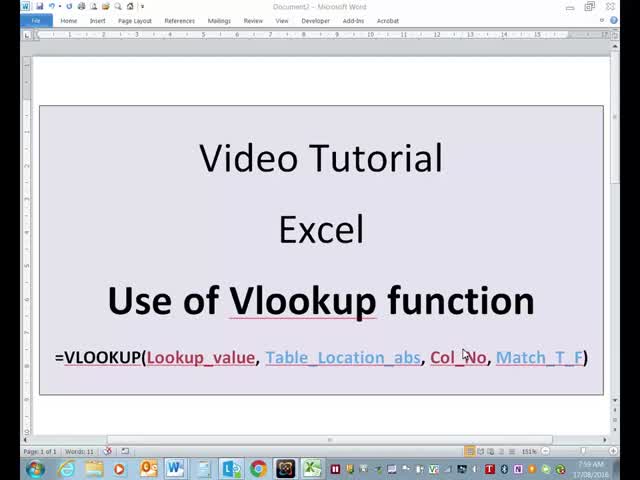Click the Word Help question mark icon
This screenshot has width=640, height=480.
click(x=613, y=20)
